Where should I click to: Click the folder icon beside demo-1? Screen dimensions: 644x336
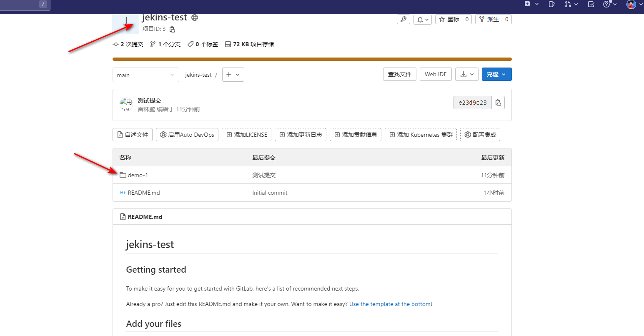(123, 175)
